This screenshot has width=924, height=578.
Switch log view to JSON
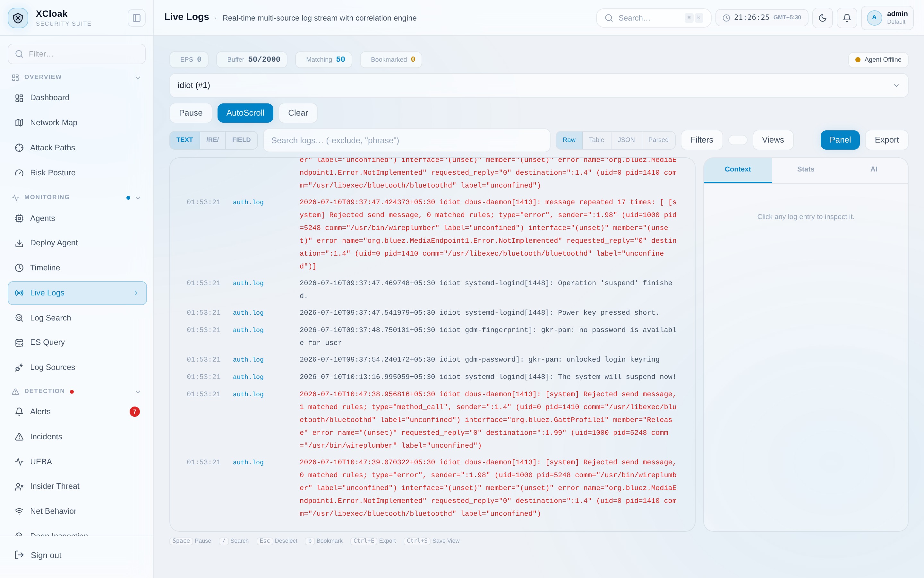click(x=626, y=140)
